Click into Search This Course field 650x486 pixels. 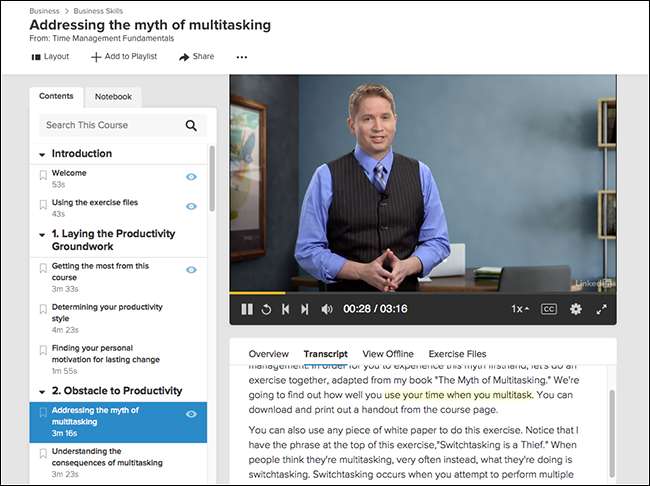click(123, 125)
